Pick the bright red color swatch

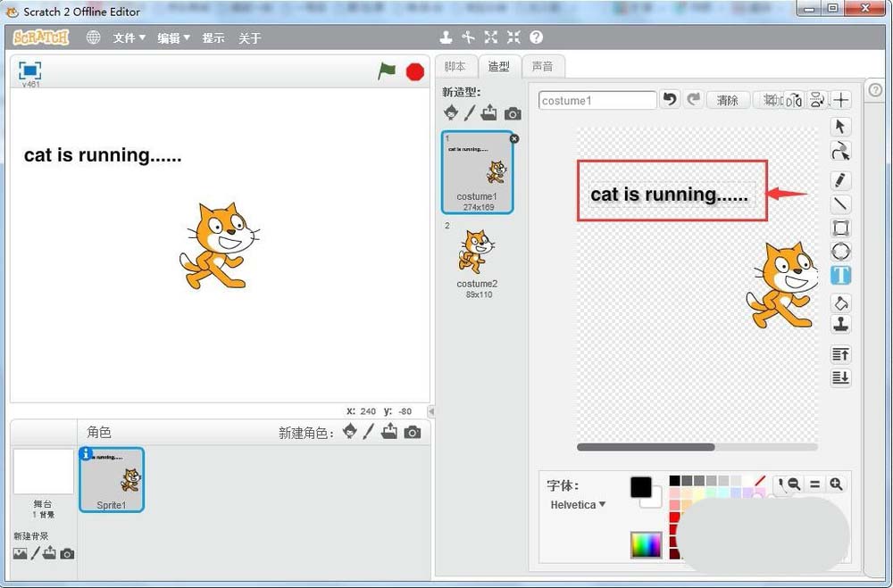pos(675,517)
